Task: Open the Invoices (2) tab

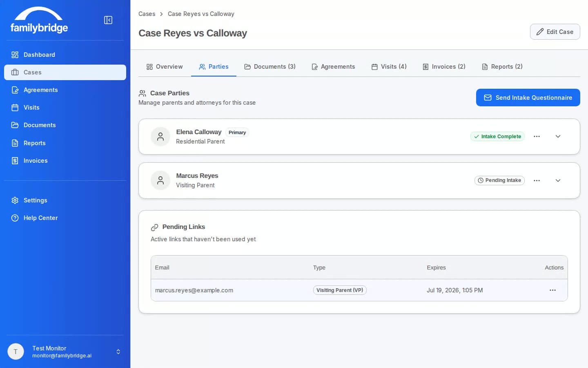Action: (444, 67)
